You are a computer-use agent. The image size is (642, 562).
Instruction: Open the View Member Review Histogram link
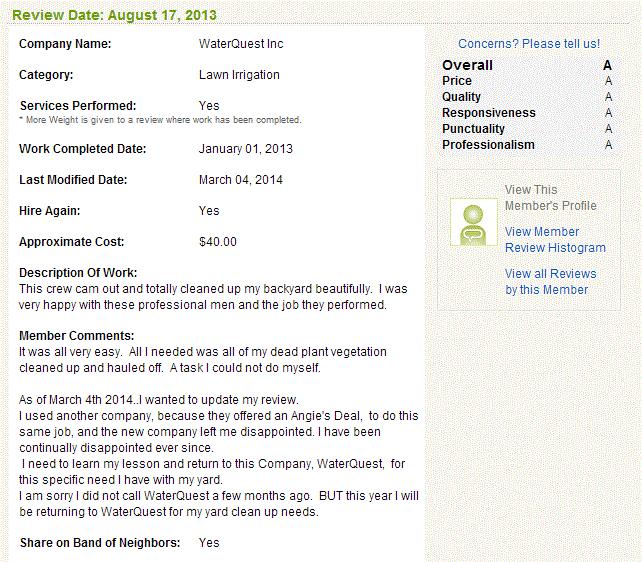pos(555,239)
